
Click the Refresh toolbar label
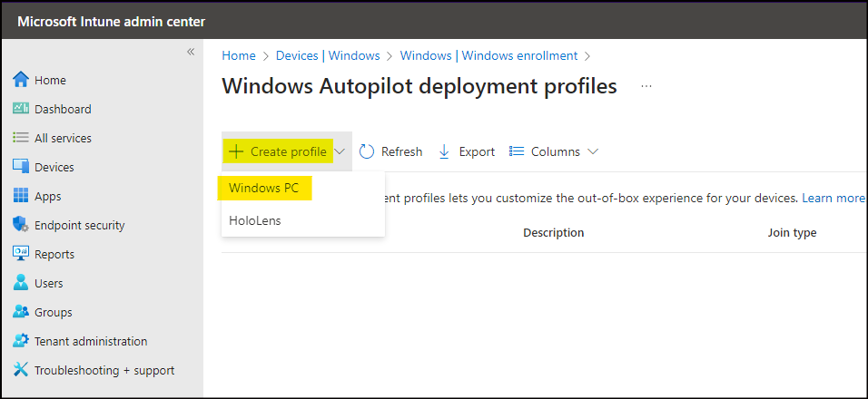point(402,151)
